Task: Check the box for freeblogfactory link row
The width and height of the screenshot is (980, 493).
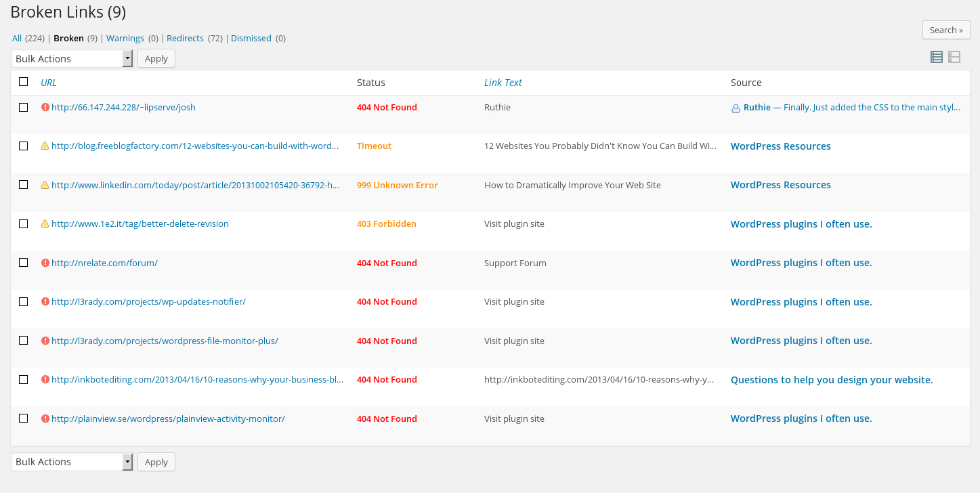Action: click(x=24, y=146)
